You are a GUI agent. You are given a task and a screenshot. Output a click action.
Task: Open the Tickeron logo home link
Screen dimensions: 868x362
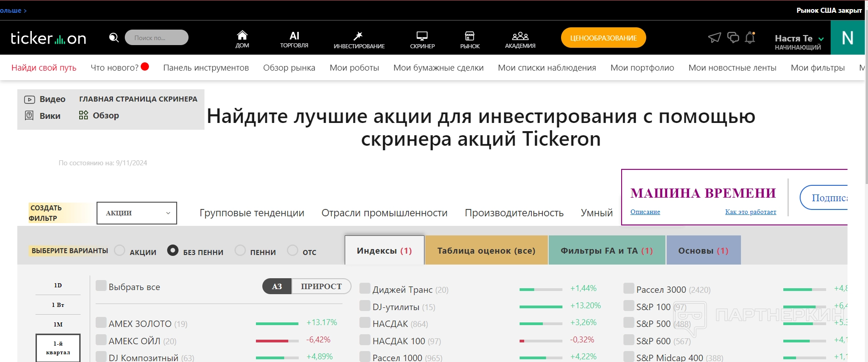click(x=48, y=38)
